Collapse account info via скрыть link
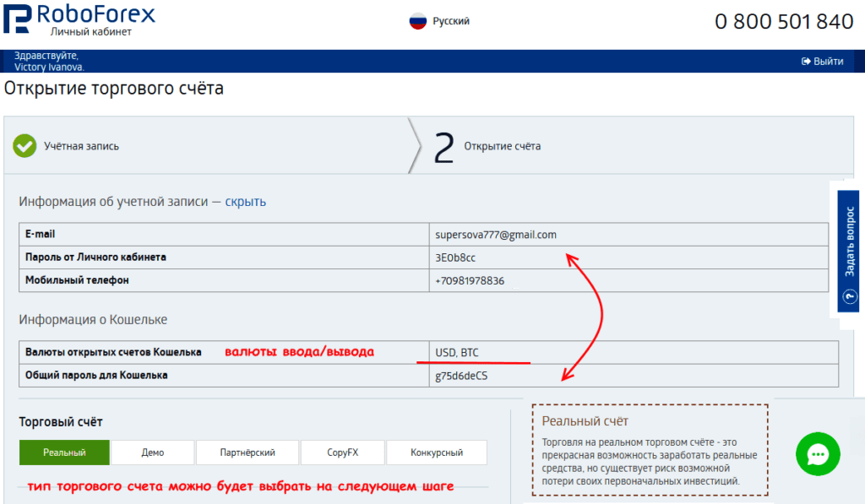The width and height of the screenshot is (865, 504). (246, 202)
